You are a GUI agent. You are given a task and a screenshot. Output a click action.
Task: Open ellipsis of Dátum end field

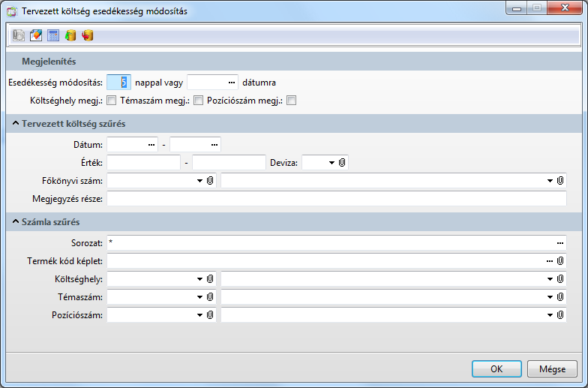[x=214, y=145]
